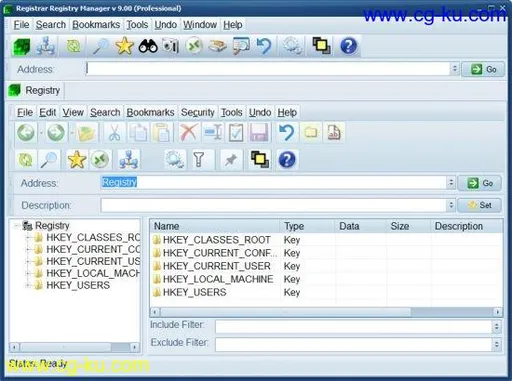Click the top toolbar remote connect globe icon
The image size is (512, 381).
(x=194, y=46)
